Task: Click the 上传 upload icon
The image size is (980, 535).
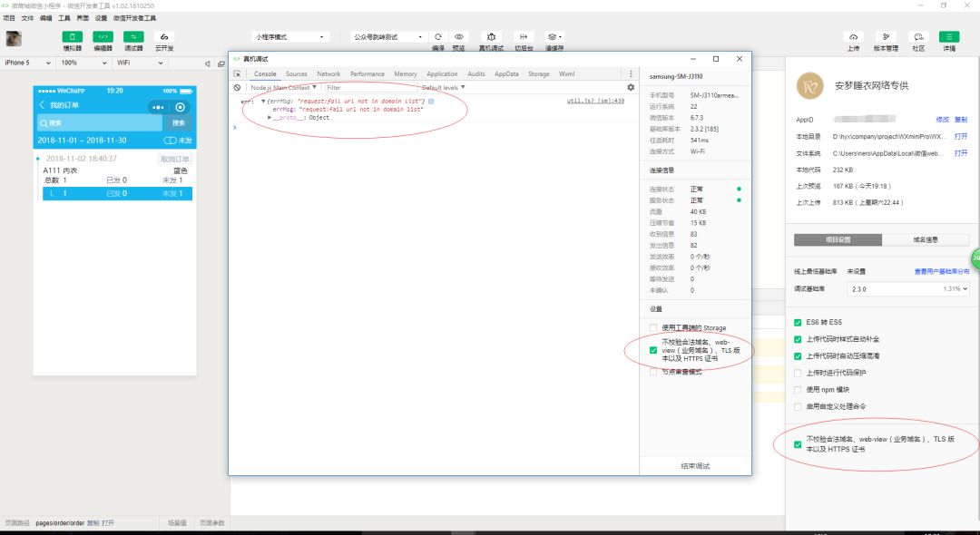Action: click(x=853, y=37)
